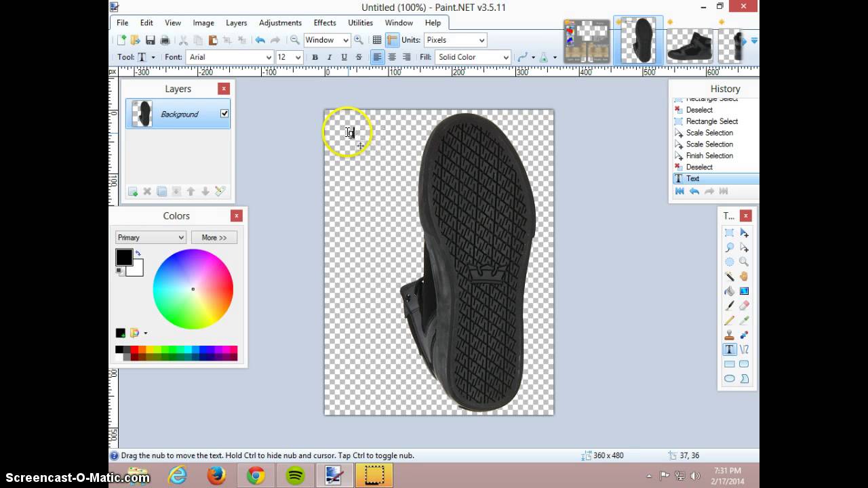Save the image using the floppy disk icon

point(151,40)
